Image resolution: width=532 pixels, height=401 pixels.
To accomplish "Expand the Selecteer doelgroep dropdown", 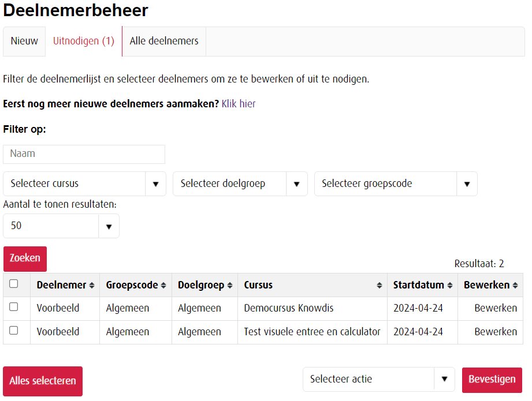I will pos(240,183).
